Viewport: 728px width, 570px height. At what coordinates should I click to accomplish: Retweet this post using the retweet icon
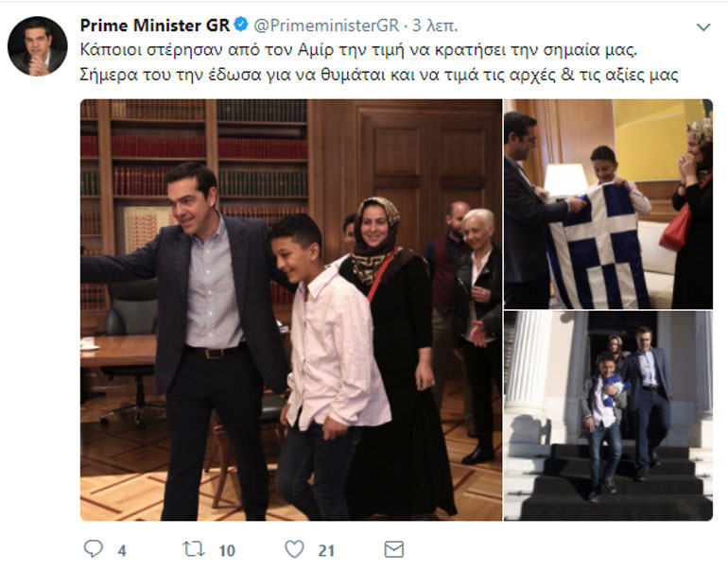(193, 548)
